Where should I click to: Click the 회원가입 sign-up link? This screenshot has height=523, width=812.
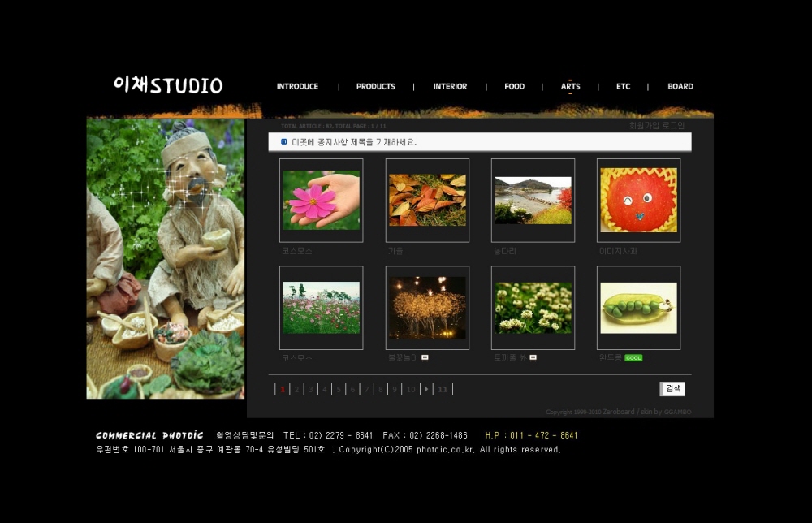coord(645,126)
